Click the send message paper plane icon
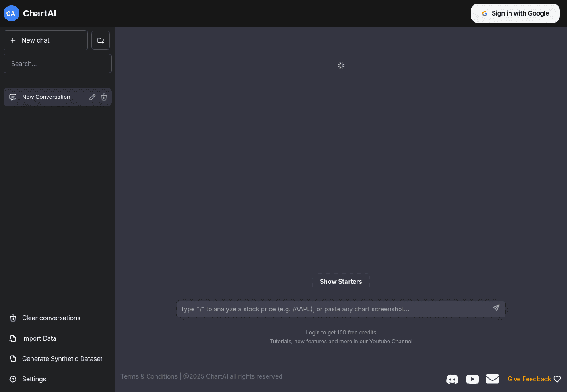The image size is (567, 392). pyautogui.click(x=496, y=308)
